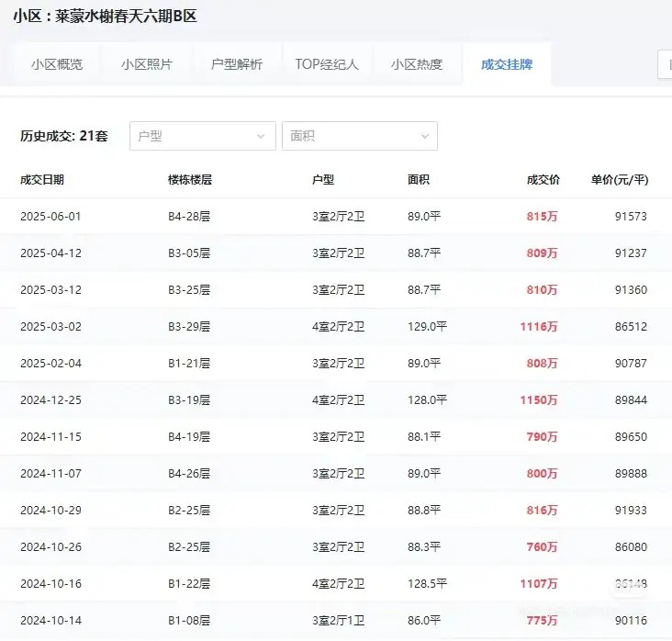Click the 760万 price in 2024-10-26 row

[x=542, y=547]
